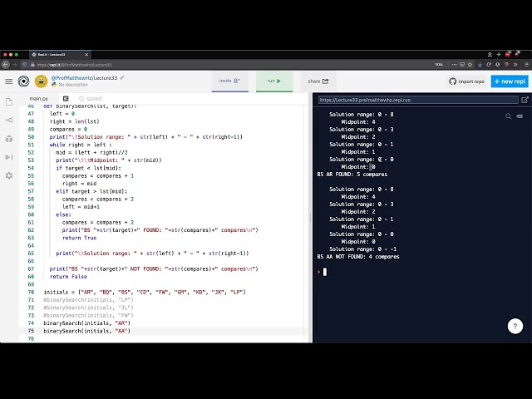Click the invite button
Screen dimensions: 532x399
point(229,81)
